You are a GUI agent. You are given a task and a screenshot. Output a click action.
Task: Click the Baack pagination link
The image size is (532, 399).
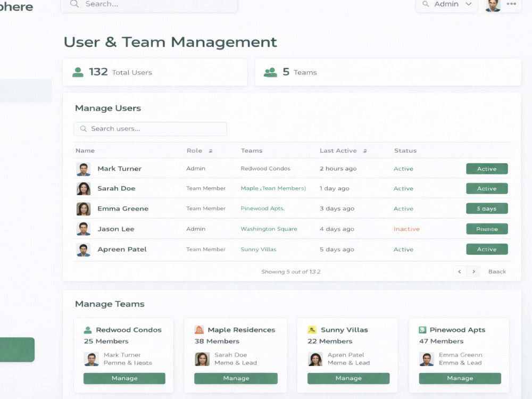click(497, 271)
